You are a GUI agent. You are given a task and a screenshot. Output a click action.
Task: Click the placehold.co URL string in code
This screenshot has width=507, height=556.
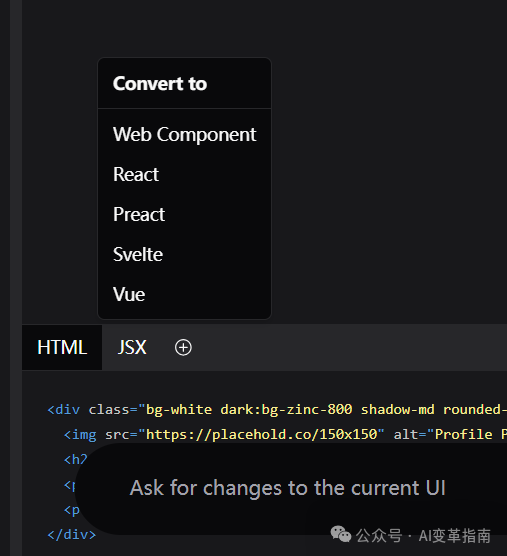pyautogui.click(x=261, y=434)
